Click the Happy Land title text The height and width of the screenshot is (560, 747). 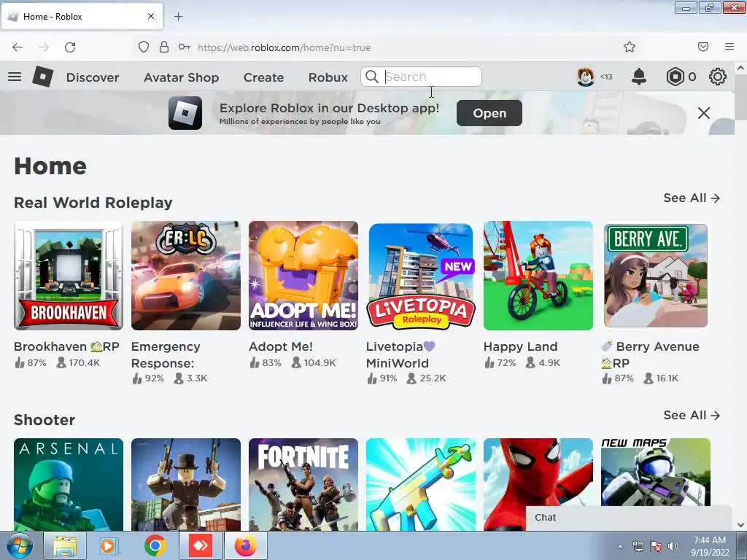(x=520, y=346)
